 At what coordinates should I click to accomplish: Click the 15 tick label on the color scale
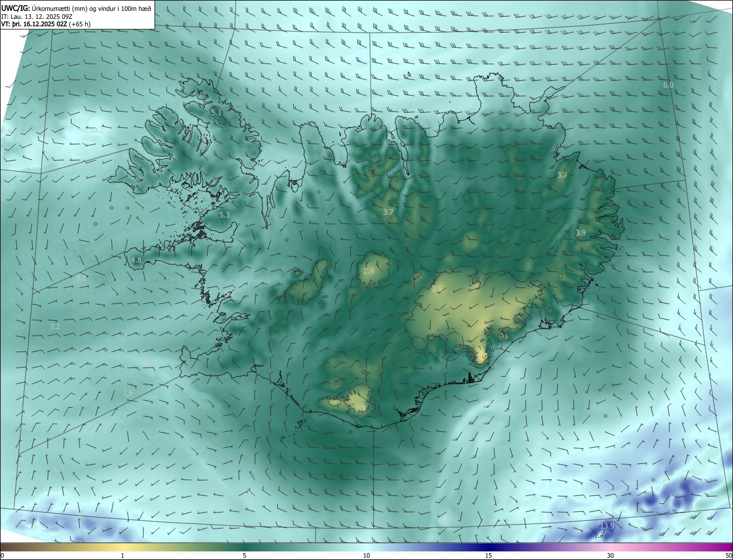click(x=488, y=555)
